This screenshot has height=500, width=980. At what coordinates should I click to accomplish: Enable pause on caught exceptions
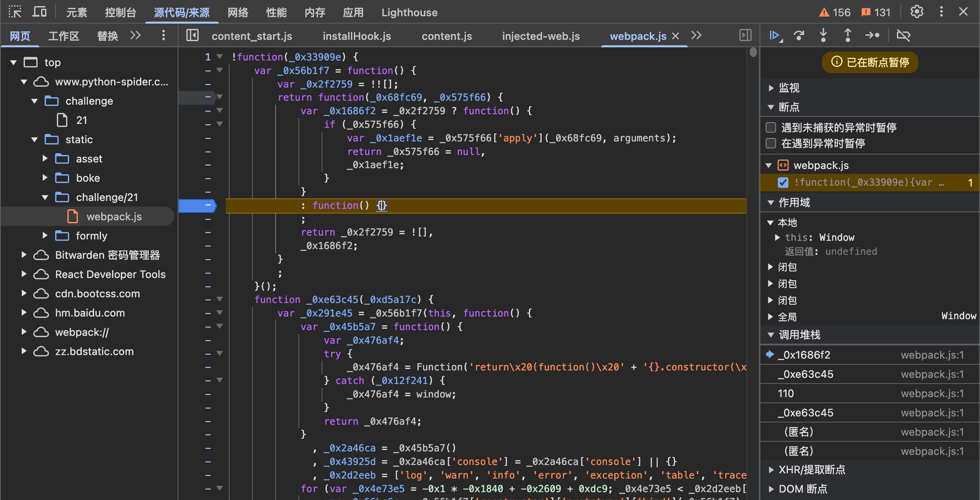coord(771,143)
